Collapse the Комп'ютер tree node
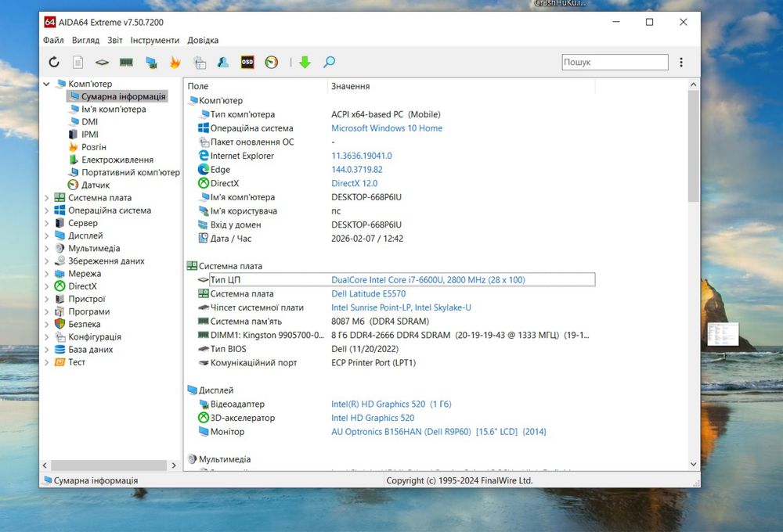The width and height of the screenshot is (783, 532). pyautogui.click(x=46, y=84)
